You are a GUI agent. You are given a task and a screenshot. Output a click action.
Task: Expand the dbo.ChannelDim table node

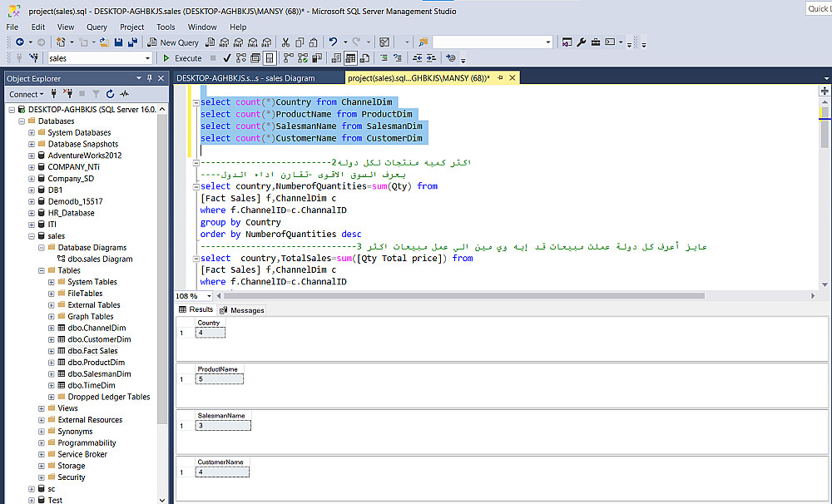[x=51, y=328]
